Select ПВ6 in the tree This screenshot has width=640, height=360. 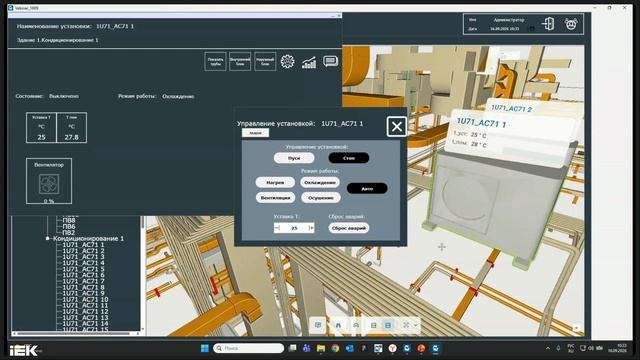[69, 227]
